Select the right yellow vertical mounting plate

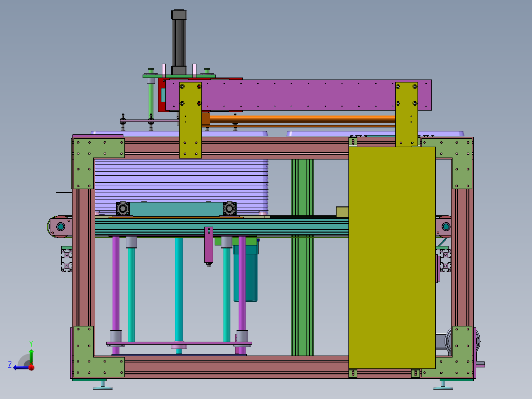pyautogui.click(x=407, y=115)
